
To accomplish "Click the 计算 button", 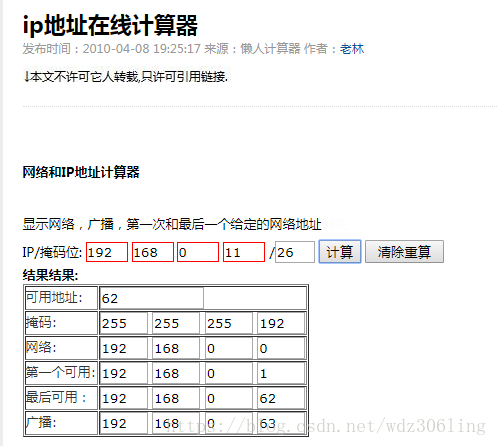I will [340, 252].
